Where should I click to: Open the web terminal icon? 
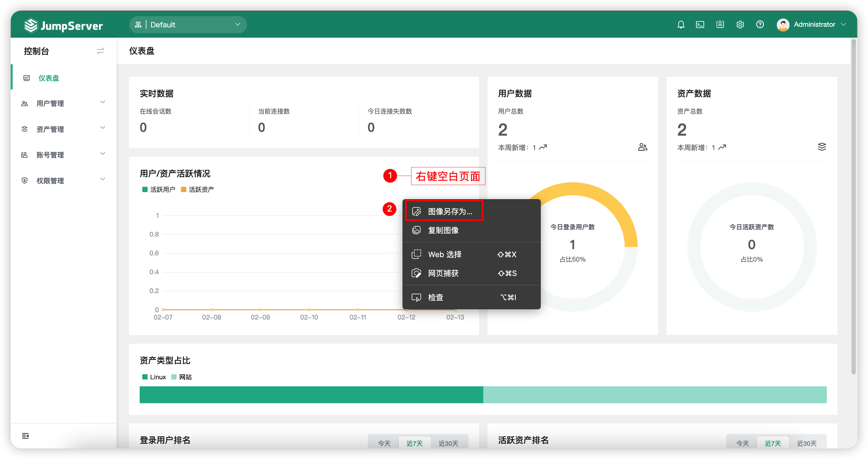coord(700,25)
